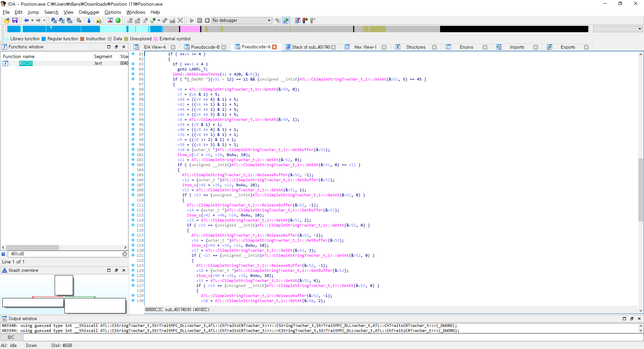Click the Open file toolbar icon
644x349 pixels.
[x=7, y=20]
